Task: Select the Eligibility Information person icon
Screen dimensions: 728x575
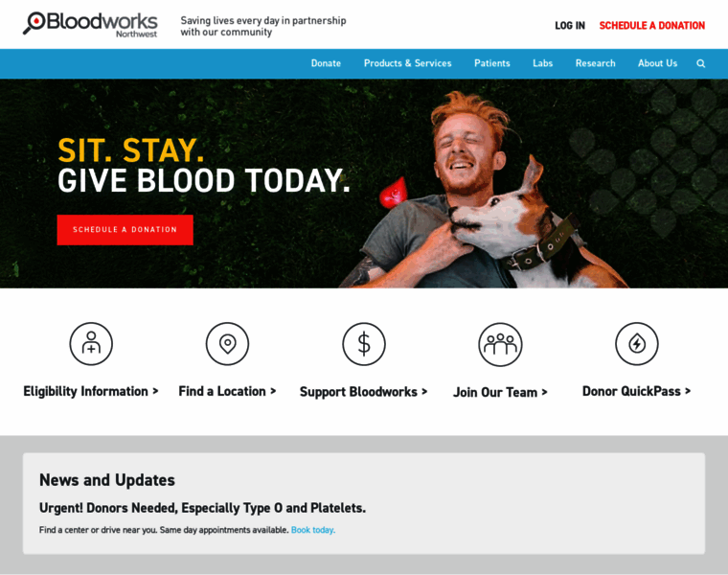Action: (91, 344)
